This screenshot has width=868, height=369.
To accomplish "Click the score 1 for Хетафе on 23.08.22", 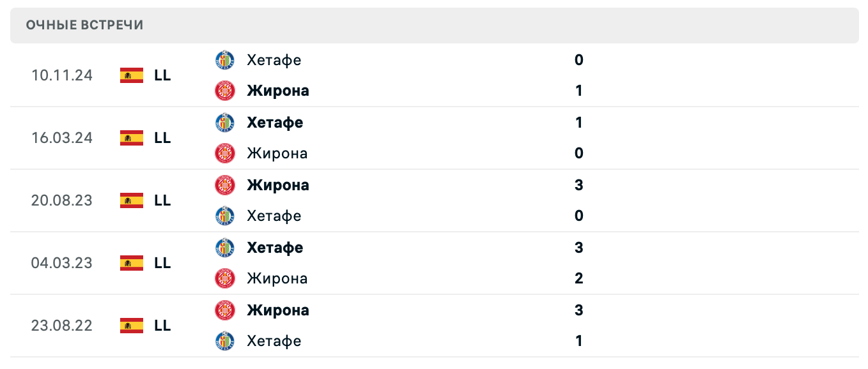I will tap(578, 341).
